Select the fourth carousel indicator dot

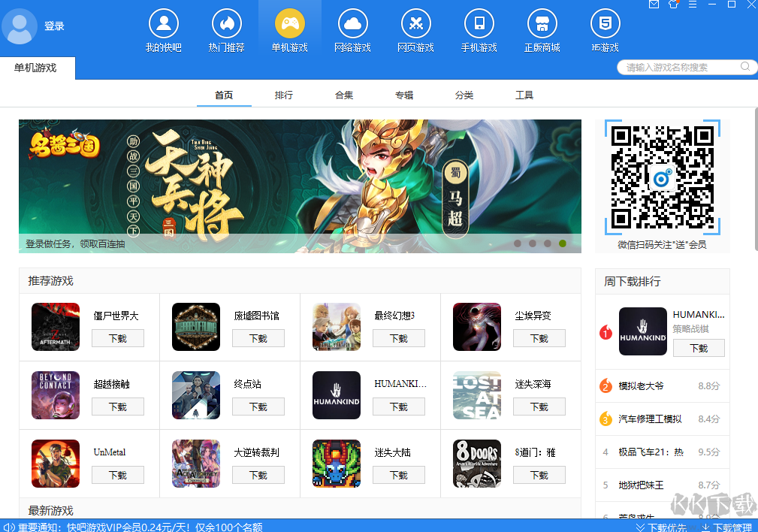point(562,243)
